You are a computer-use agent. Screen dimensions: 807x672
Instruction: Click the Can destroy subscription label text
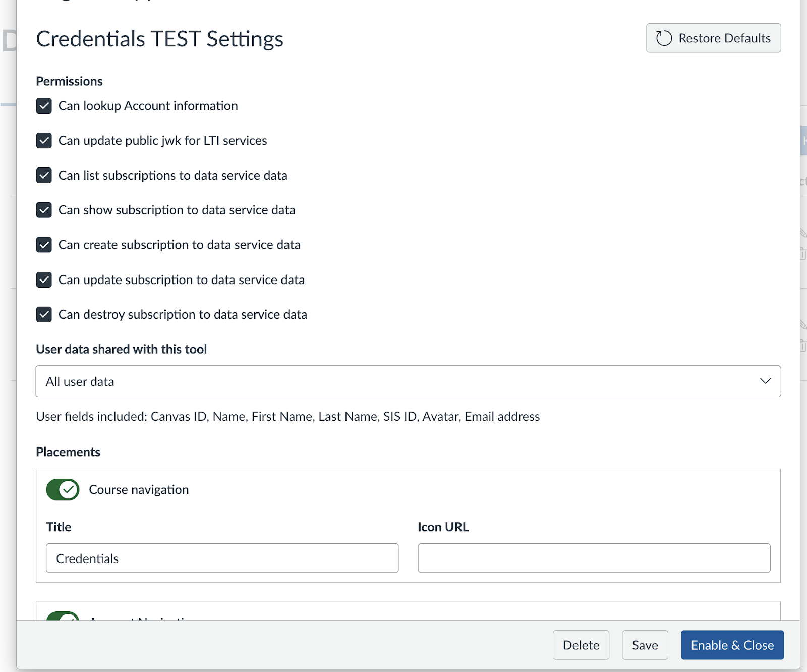click(x=183, y=315)
